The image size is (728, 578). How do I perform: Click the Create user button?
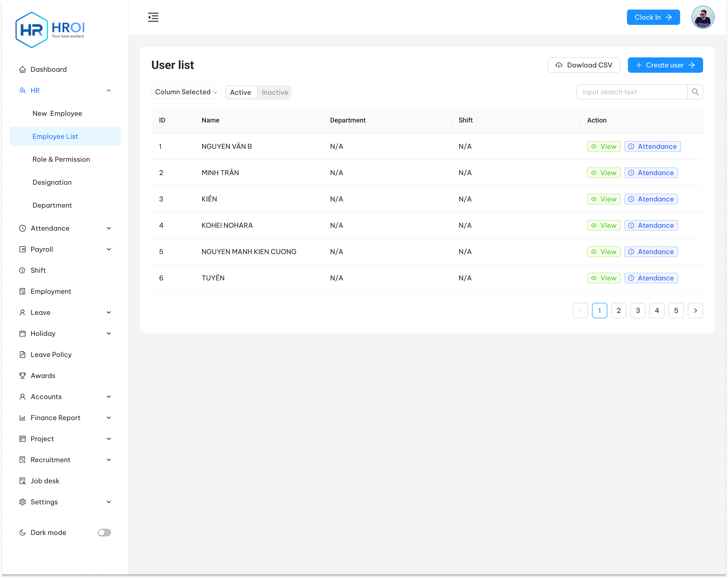665,65
